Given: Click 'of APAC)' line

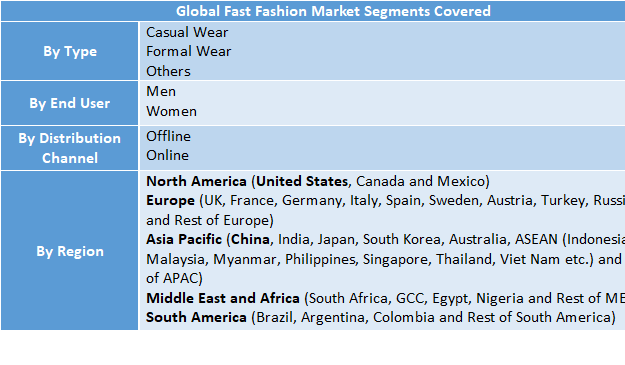Looking at the screenshot, I should pyautogui.click(x=174, y=278).
